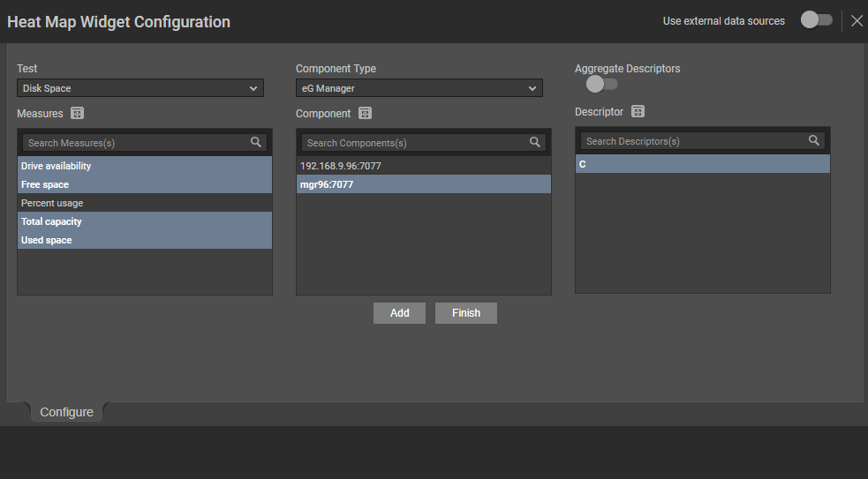Close the Heat Map Widget Configuration dialog
This screenshot has height=479, width=868.
coord(857,21)
